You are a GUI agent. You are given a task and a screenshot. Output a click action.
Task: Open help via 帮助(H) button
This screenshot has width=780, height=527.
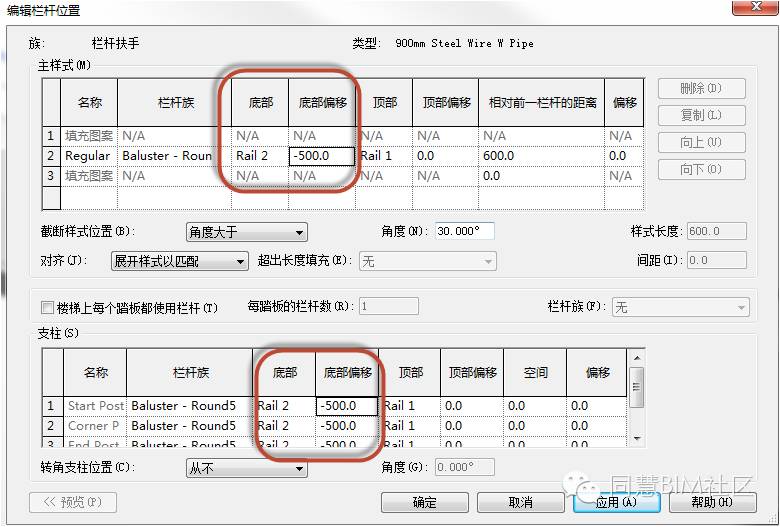pyautogui.click(x=713, y=503)
